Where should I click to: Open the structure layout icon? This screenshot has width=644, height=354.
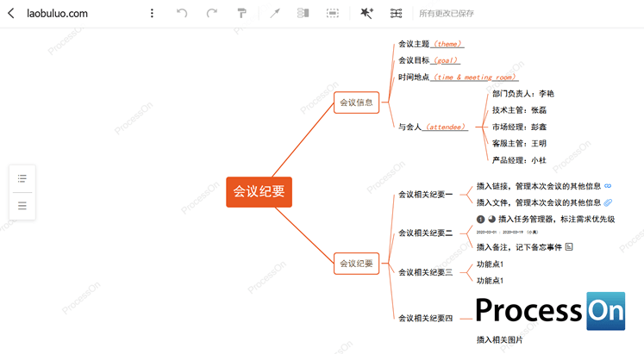click(396, 13)
